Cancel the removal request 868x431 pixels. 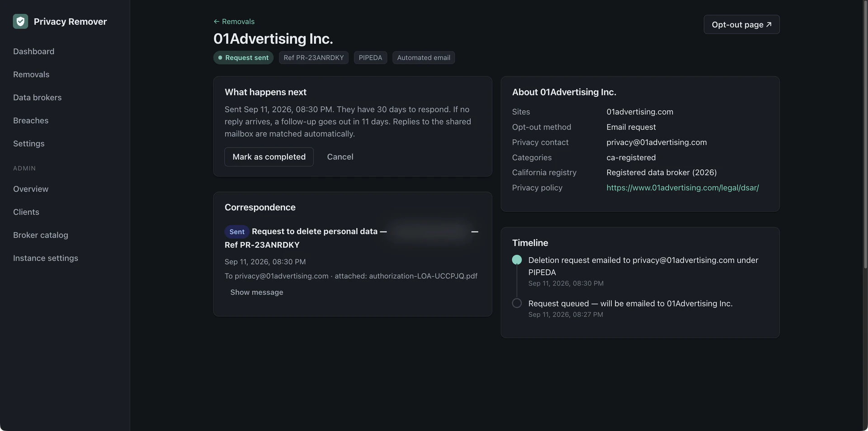pos(340,157)
